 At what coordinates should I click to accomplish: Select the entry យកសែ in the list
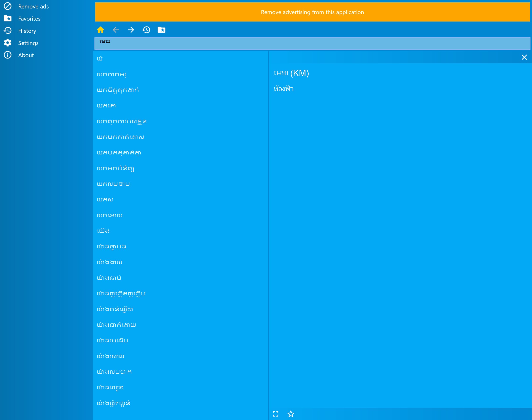(105, 199)
